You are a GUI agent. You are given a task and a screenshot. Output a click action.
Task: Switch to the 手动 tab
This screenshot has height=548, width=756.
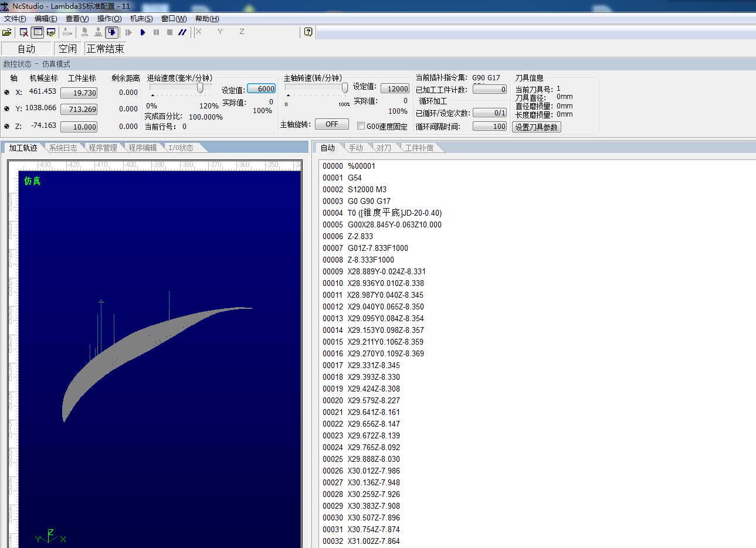[355, 148]
